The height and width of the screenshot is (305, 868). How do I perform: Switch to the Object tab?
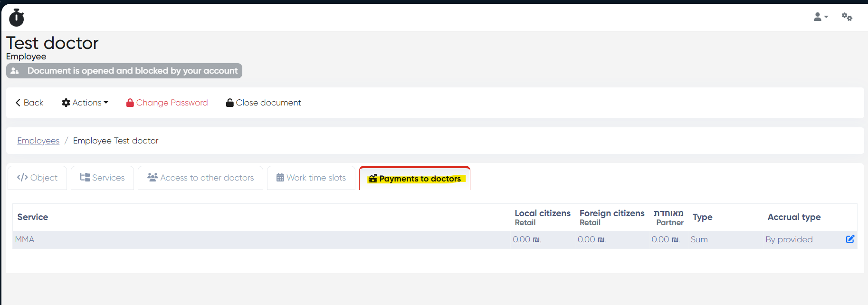click(37, 178)
